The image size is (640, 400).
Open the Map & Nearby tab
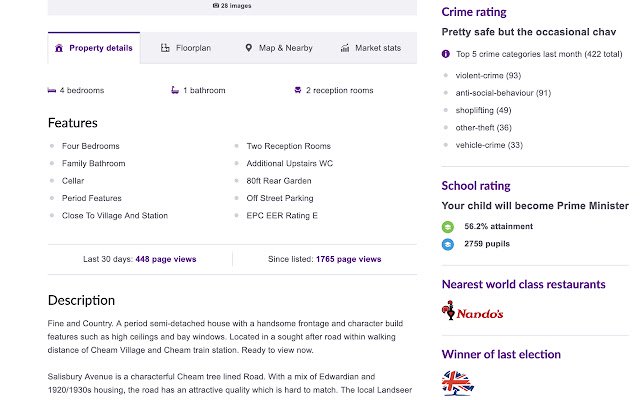[x=279, y=48]
